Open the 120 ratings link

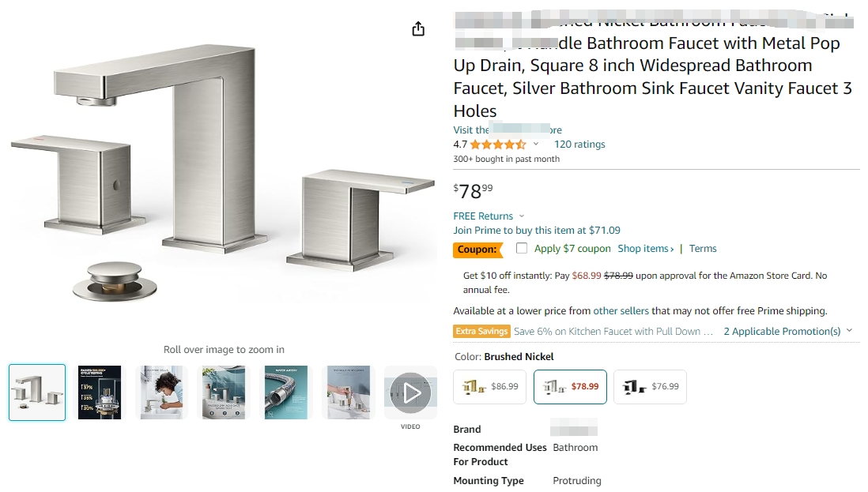click(579, 145)
